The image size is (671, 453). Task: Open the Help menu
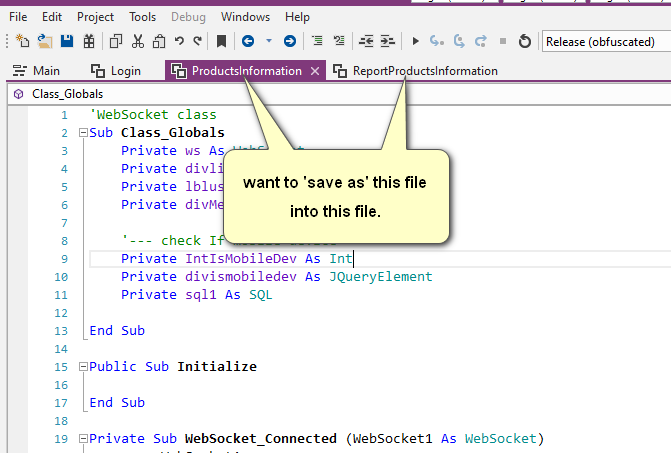click(x=297, y=17)
